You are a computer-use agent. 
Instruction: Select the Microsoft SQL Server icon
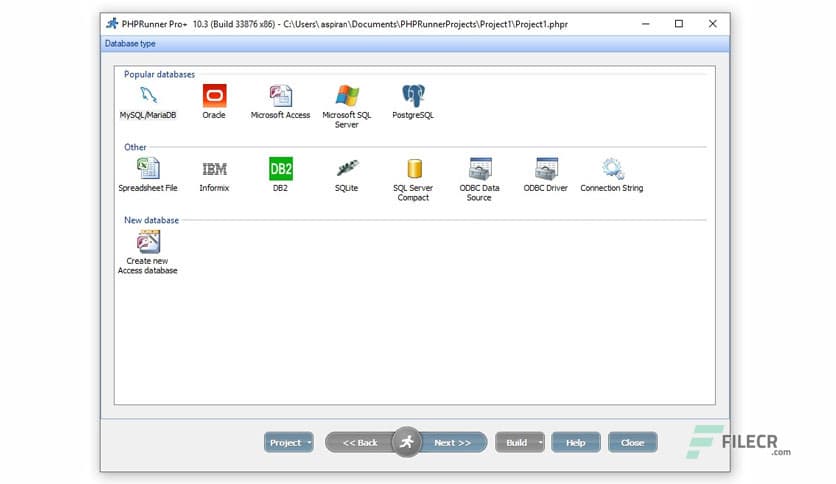tap(347, 96)
